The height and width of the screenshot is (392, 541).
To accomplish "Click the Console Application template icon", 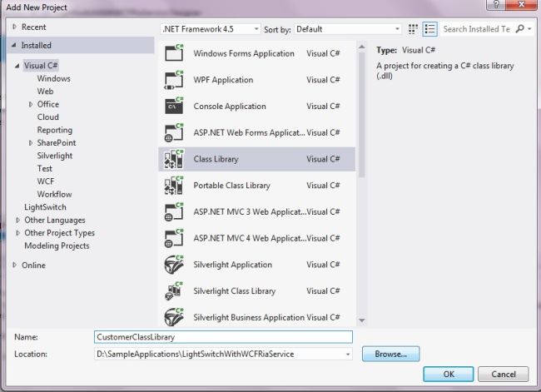I will 174,106.
